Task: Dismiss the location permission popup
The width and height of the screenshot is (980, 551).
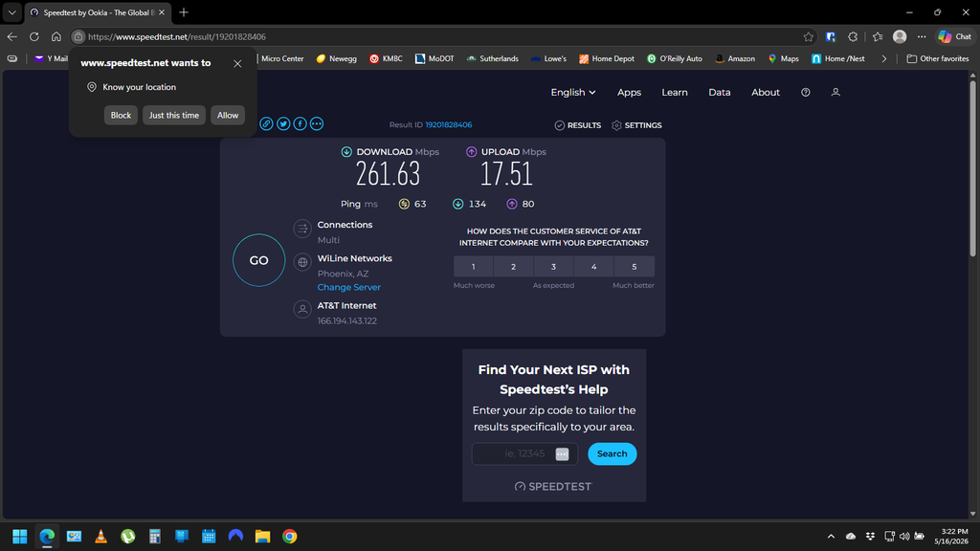Action: (237, 63)
